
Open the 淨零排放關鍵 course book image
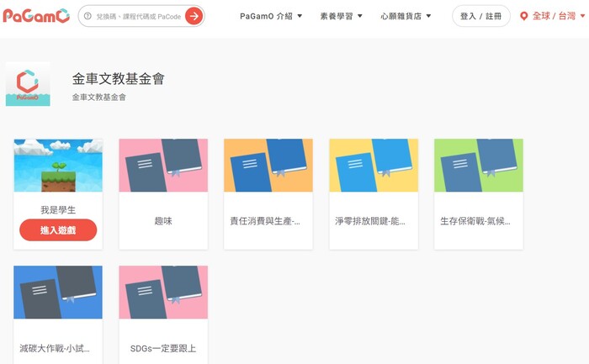coord(374,165)
